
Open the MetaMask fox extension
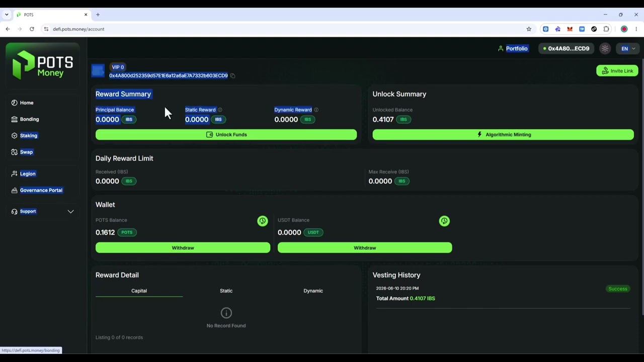point(570,29)
